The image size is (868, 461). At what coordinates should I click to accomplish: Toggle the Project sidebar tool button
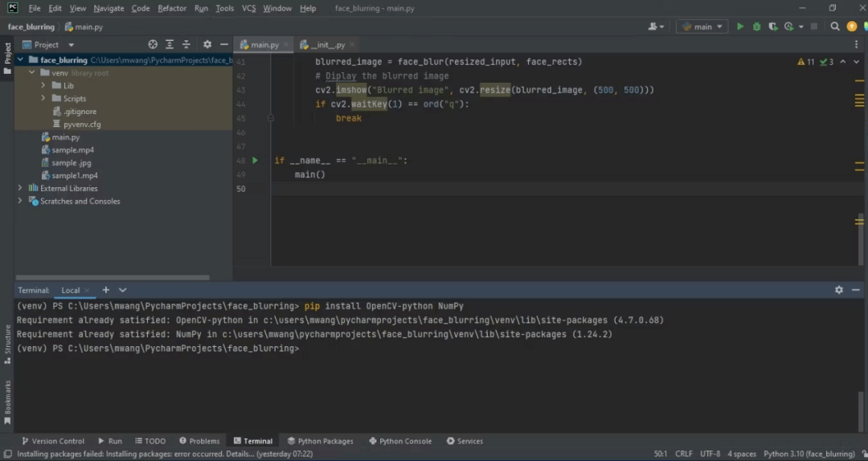[x=7, y=58]
